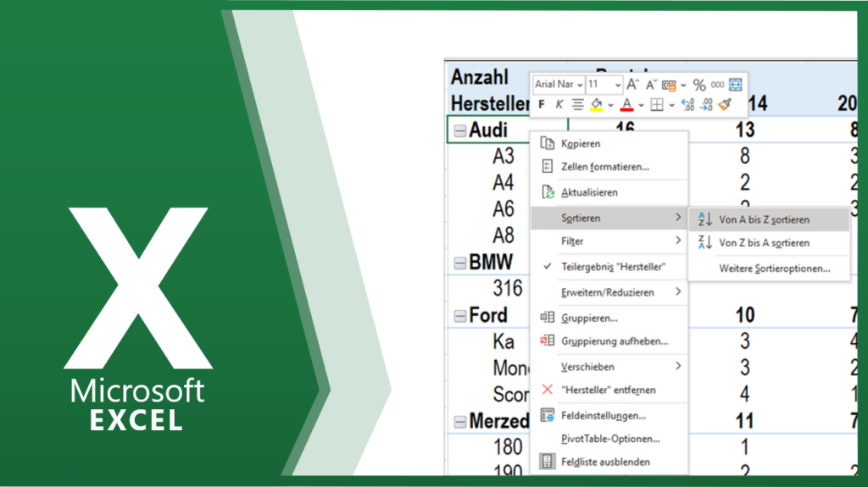The width and height of the screenshot is (868, 487).
Task: Select the A6 row label
Action: pyautogui.click(x=504, y=210)
